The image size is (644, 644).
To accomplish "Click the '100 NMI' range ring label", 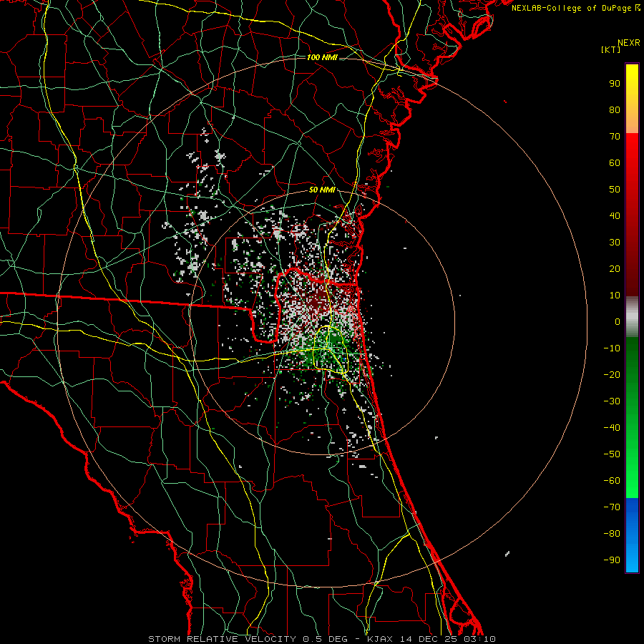I will pyautogui.click(x=322, y=57).
